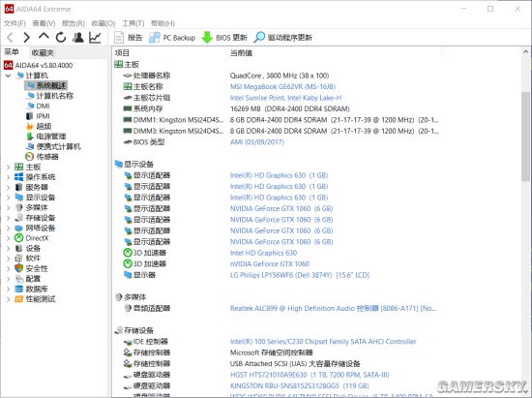Click the BIOS 更新 green arrow button

(224, 38)
